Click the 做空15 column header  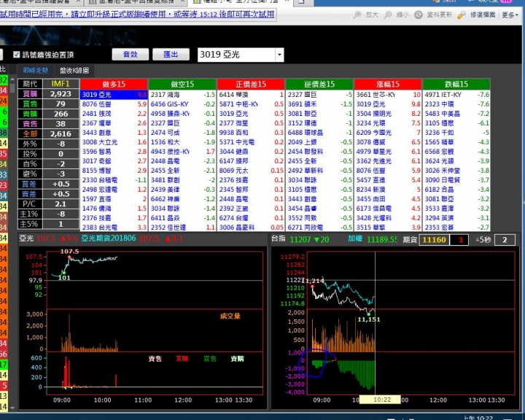tap(182, 84)
